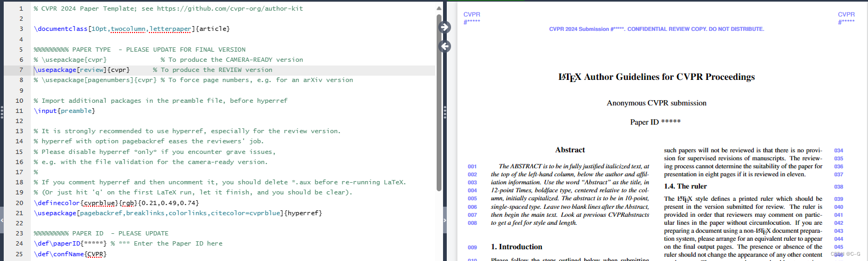Click the '\definecolor{cvprblue}' line
Screen dimensions: 868x261
116,203
